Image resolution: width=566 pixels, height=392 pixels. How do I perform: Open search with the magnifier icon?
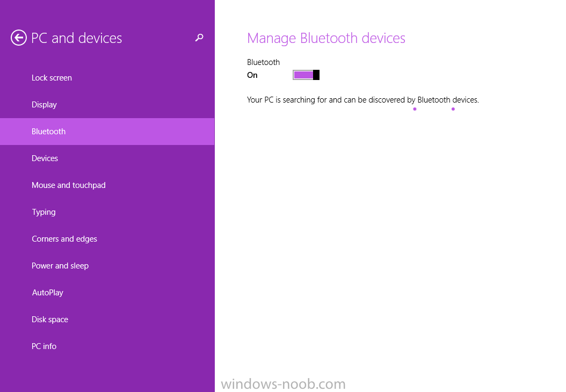199,38
